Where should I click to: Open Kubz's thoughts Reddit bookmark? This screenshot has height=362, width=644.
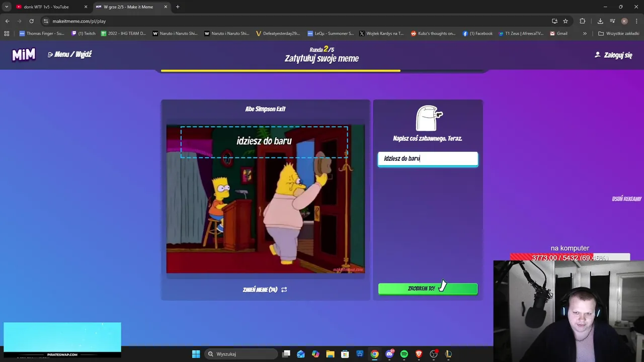point(433,34)
